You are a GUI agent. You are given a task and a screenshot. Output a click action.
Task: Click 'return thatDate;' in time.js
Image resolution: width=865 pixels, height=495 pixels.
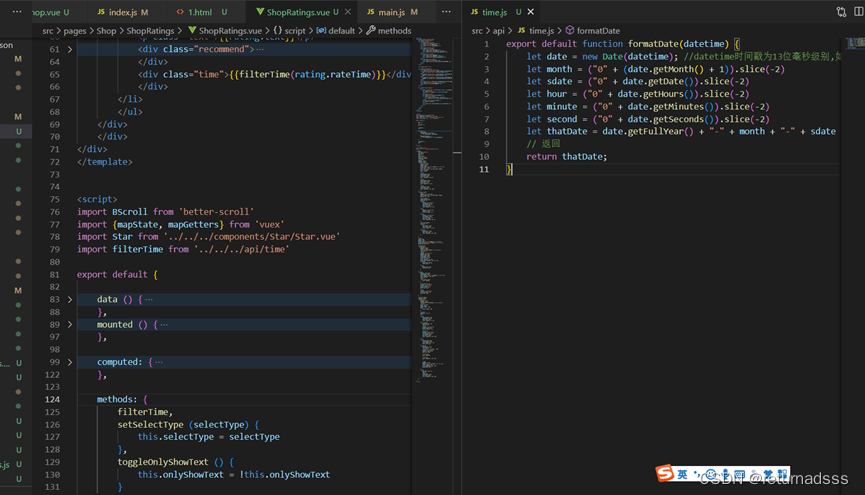(x=567, y=157)
